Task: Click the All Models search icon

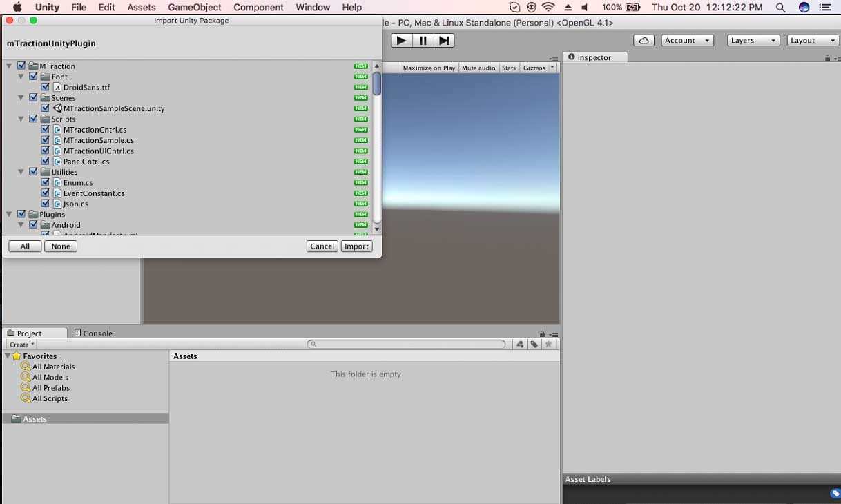Action: click(26, 377)
